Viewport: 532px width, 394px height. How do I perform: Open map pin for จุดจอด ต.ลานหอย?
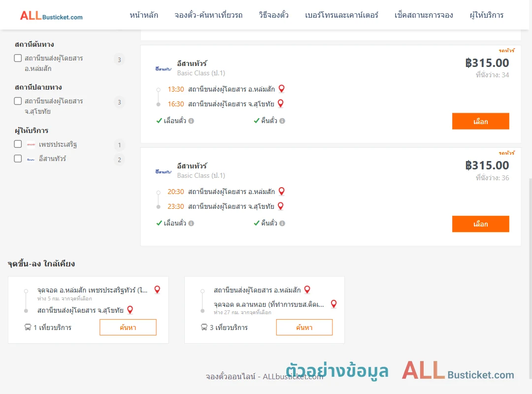coord(334,304)
